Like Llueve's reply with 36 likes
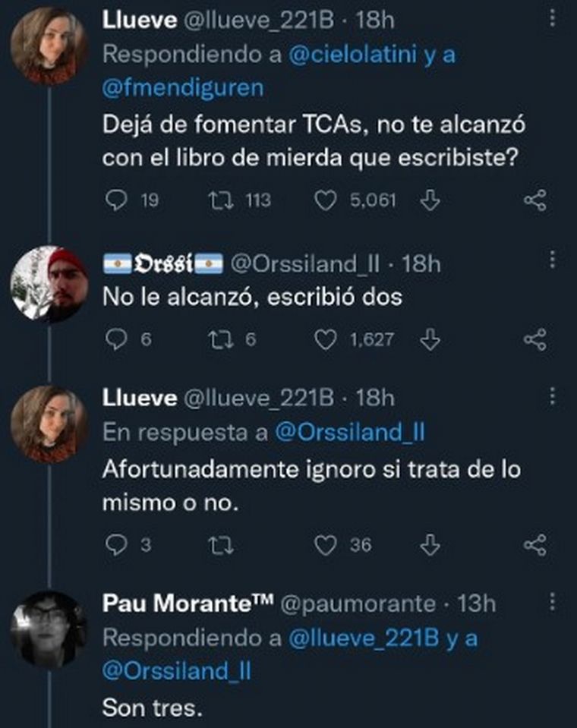The image size is (577, 728). coord(326,544)
